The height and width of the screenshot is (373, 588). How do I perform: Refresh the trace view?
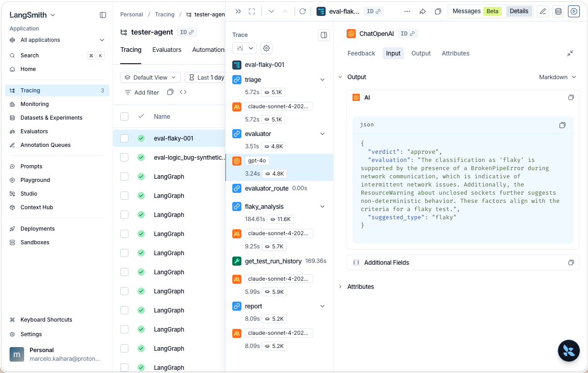(x=303, y=11)
